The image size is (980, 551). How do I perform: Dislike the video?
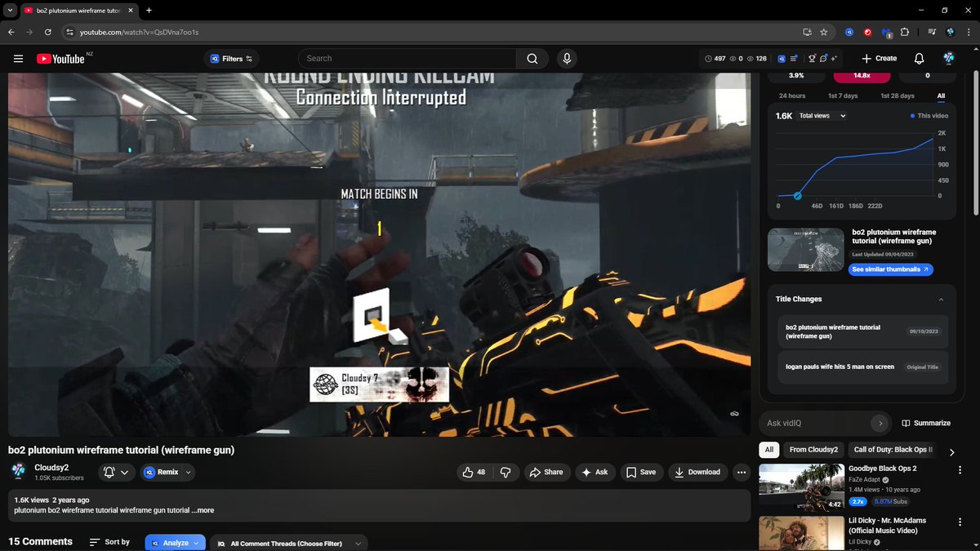[x=506, y=472]
